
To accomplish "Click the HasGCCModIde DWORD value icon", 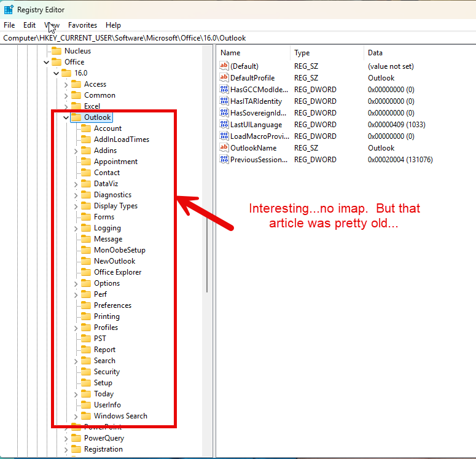I will [x=224, y=89].
